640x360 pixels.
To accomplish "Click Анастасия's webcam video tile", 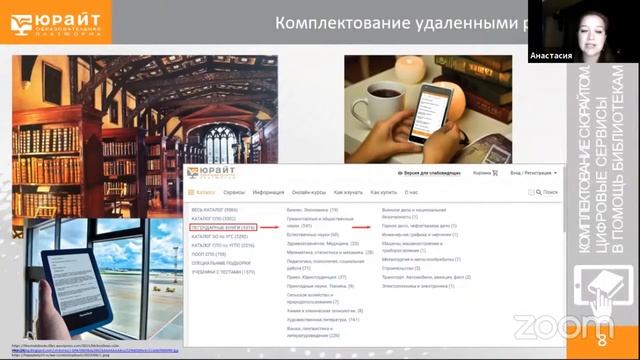I will pyautogui.click(x=584, y=31).
